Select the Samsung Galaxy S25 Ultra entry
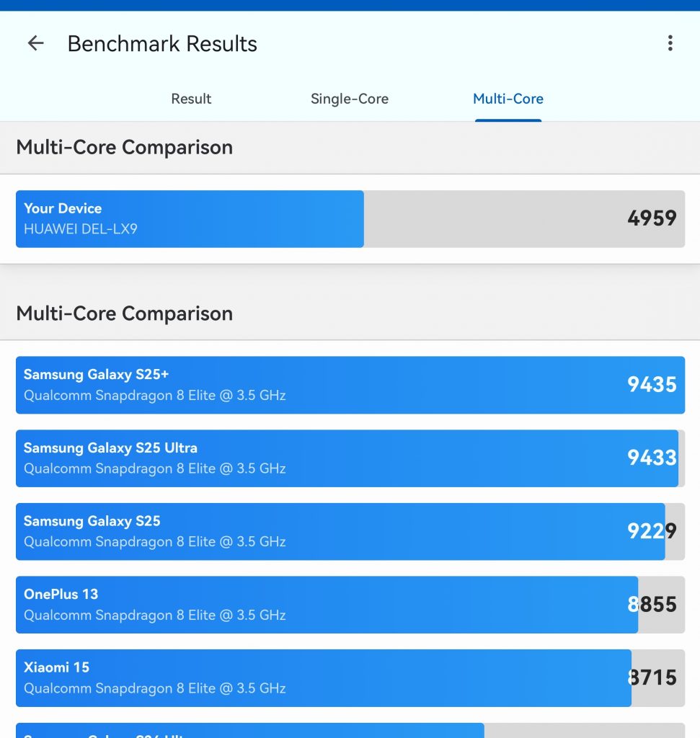700x738 pixels. (x=288, y=458)
